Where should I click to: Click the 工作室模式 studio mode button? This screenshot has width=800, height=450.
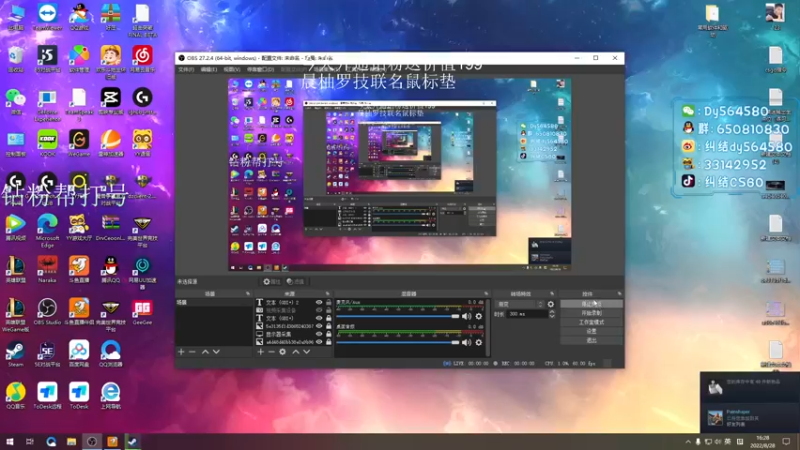(591, 322)
